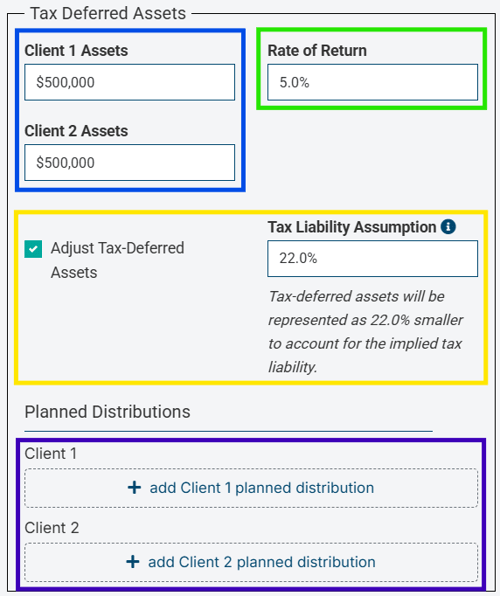Click the Planned Distributions heading

point(108,412)
